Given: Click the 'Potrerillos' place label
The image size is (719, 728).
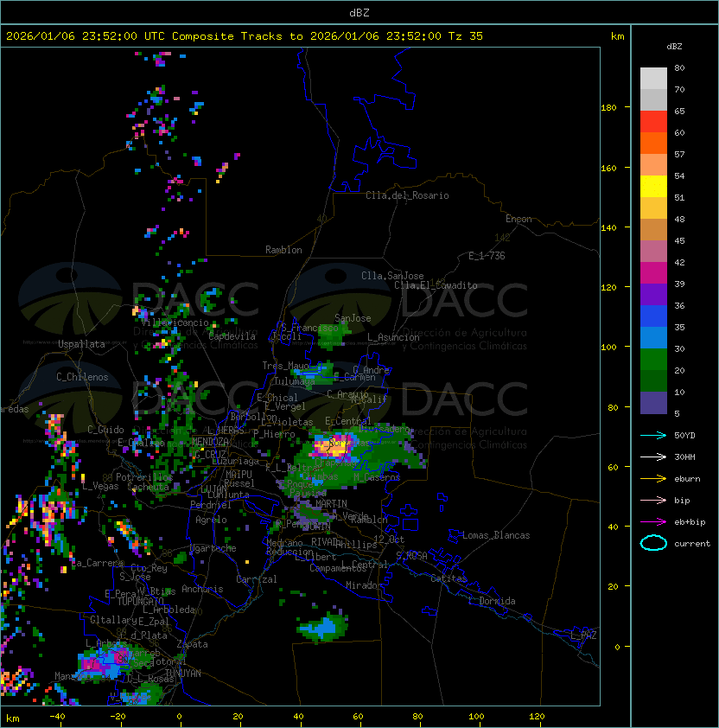Looking at the screenshot, I should point(144,477).
